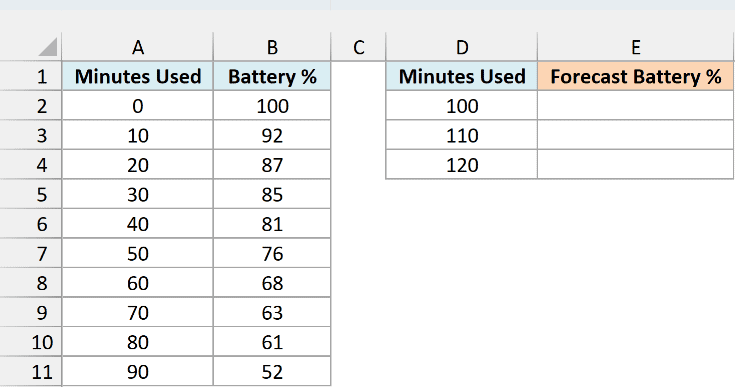The width and height of the screenshot is (735, 387).
Task: Select cell A4 containing 20
Action: [x=137, y=164]
